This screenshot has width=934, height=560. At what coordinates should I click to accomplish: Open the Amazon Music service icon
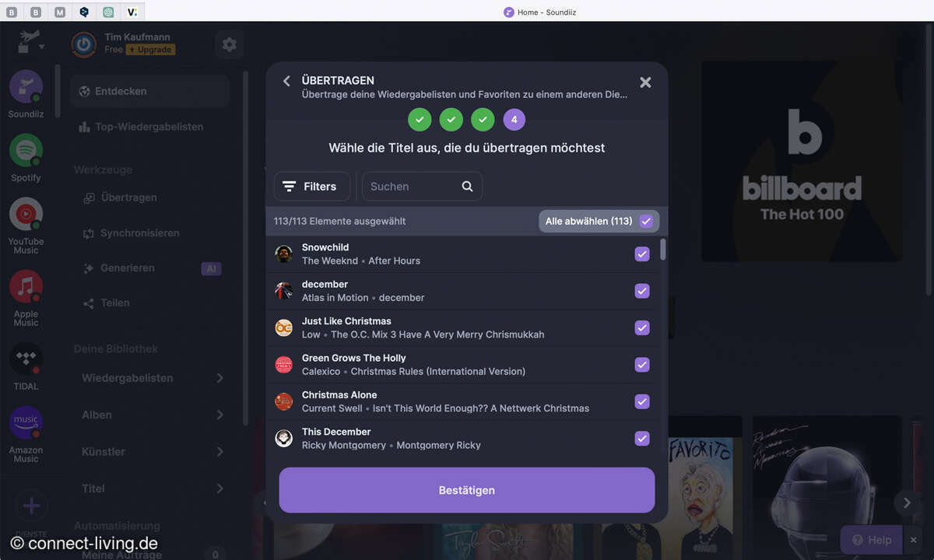click(x=26, y=422)
